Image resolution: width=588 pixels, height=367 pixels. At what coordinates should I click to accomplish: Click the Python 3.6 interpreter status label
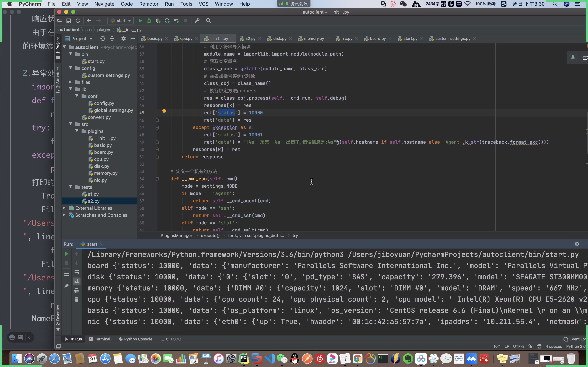[576, 346]
